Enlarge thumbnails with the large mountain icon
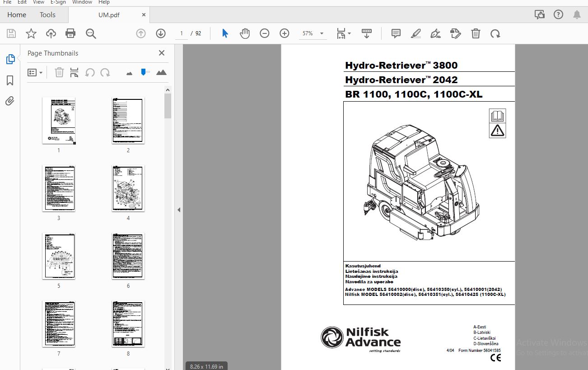This screenshot has width=588, height=370. 161,72
